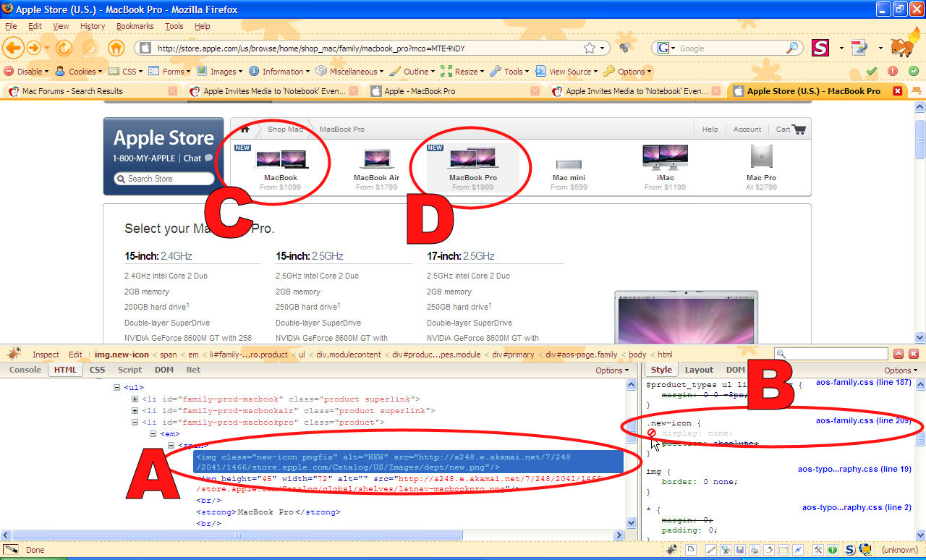This screenshot has width=926, height=560.
Task: Go to the Firefox Home page icon
Action: (116, 48)
